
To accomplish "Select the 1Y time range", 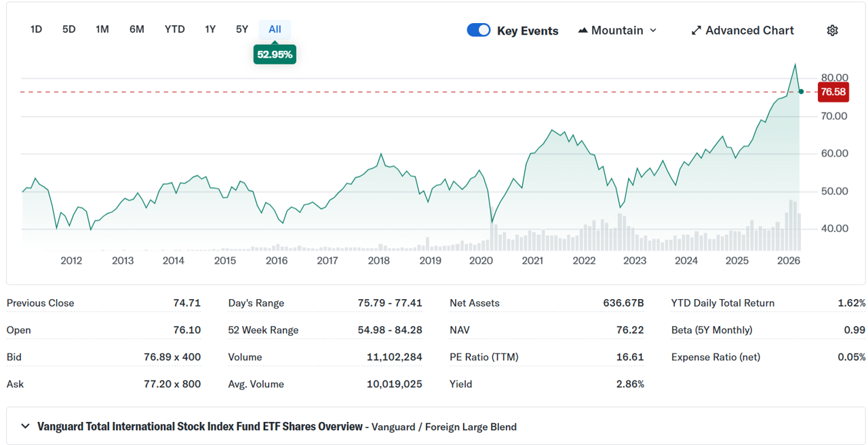I will coord(210,29).
